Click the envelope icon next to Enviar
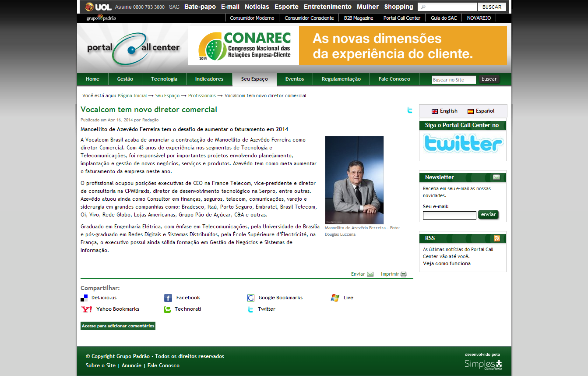Image resolution: width=588 pixels, height=376 pixels. [370, 274]
